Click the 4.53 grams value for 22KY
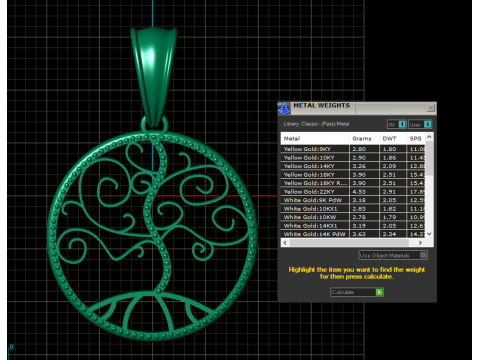The image size is (480, 360). (359, 192)
